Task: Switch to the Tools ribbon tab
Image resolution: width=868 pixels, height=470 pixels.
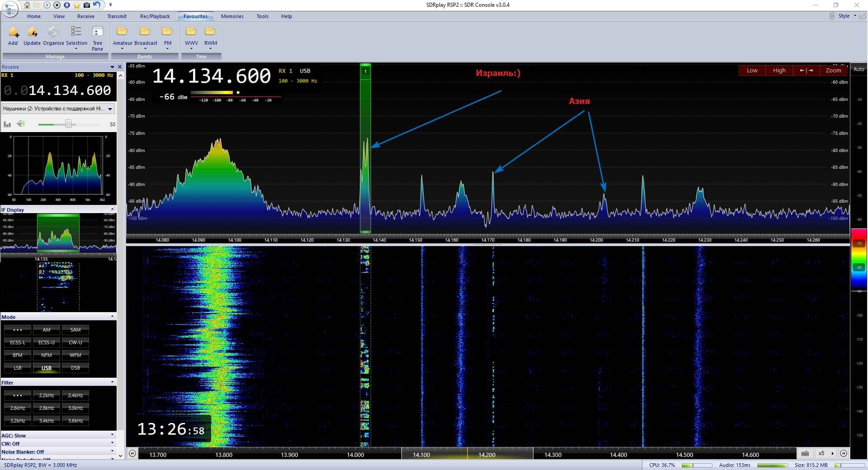Action: (x=263, y=16)
